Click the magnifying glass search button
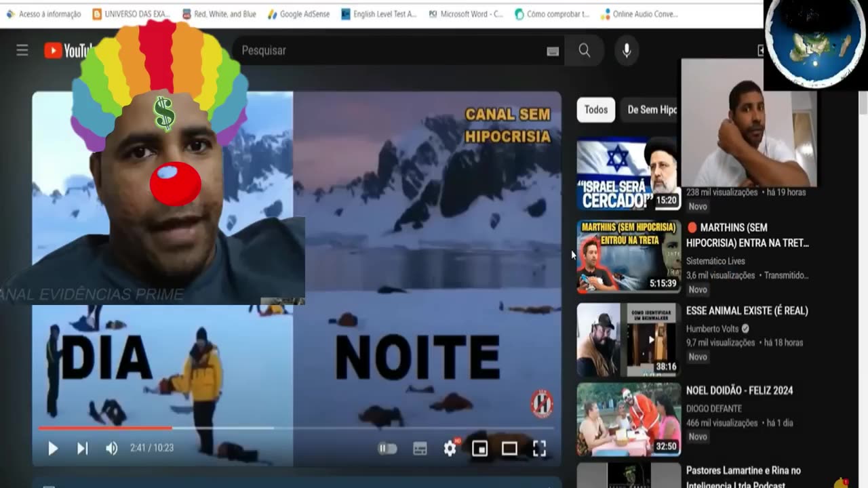868x488 pixels. [585, 50]
